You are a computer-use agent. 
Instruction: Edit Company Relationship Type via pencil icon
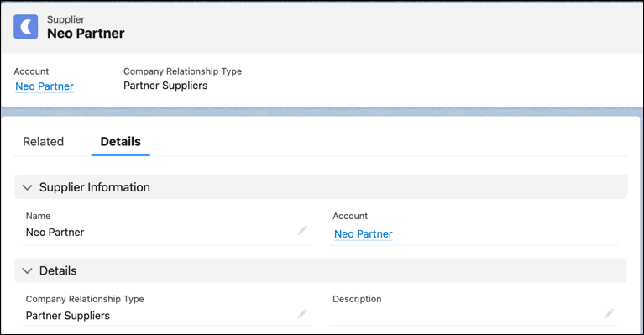(303, 314)
